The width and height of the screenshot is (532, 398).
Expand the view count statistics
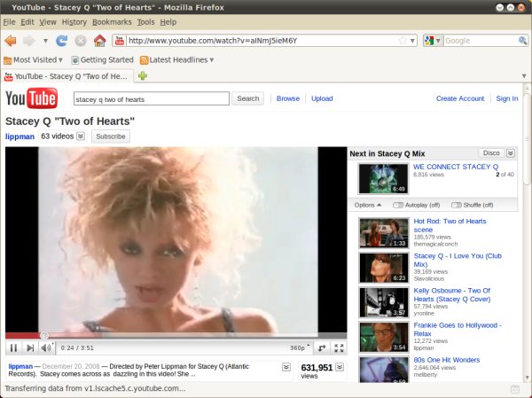[340, 367]
